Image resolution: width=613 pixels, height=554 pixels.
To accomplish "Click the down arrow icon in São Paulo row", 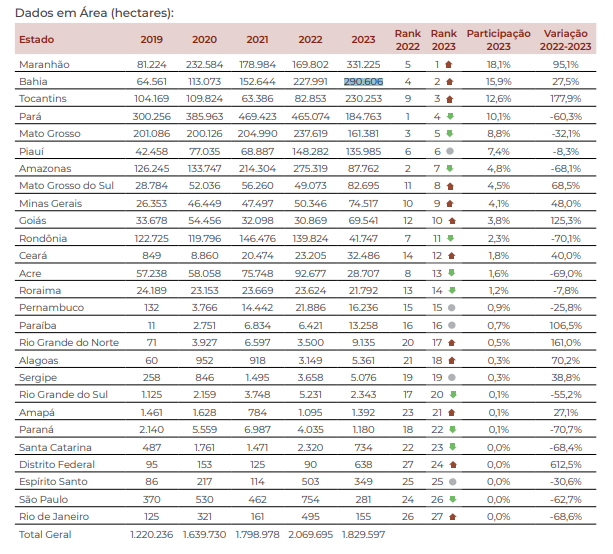I will [450, 499].
